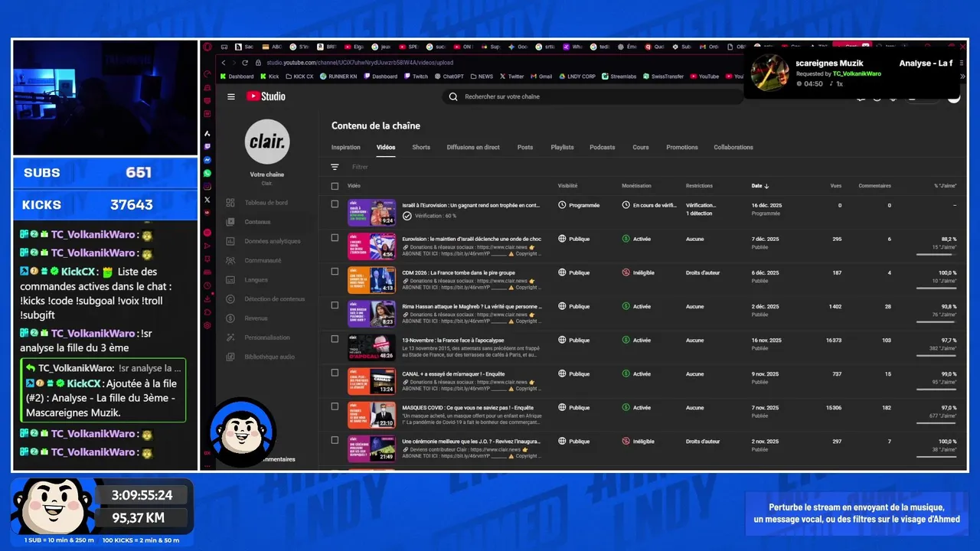980x551 pixels.
Task: Open visibility Publique for the CDM 2026 row
Action: (x=574, y=272)
